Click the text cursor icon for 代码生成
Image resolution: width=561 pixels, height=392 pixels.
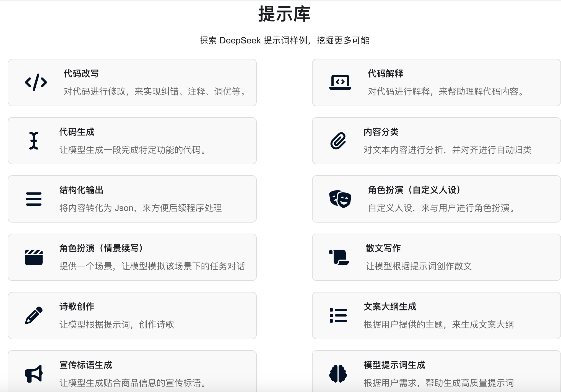point(34,141)
